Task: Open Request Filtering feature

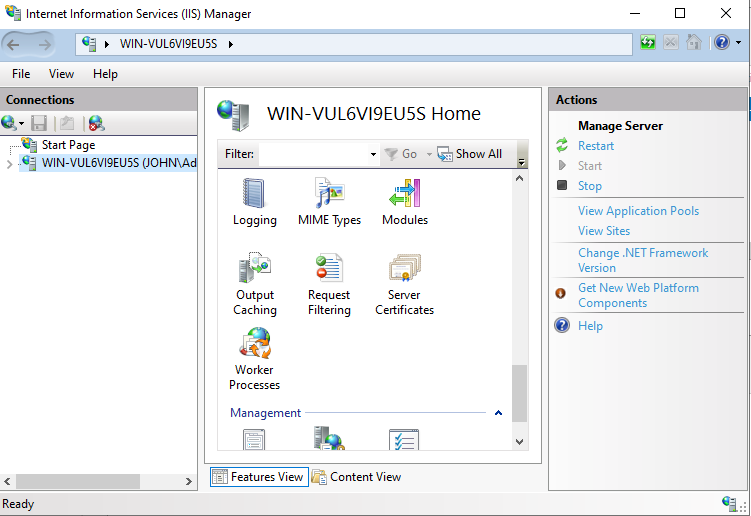Action: point(329,284)
